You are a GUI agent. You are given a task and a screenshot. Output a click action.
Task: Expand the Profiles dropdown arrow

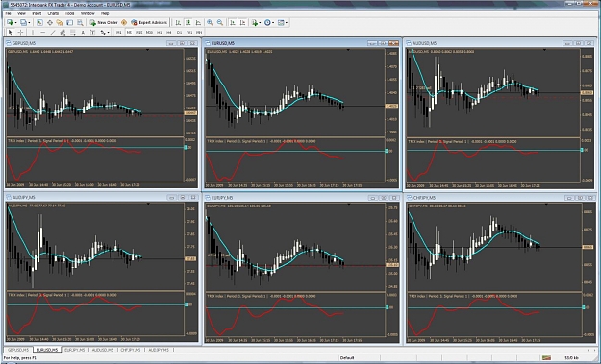29,23
